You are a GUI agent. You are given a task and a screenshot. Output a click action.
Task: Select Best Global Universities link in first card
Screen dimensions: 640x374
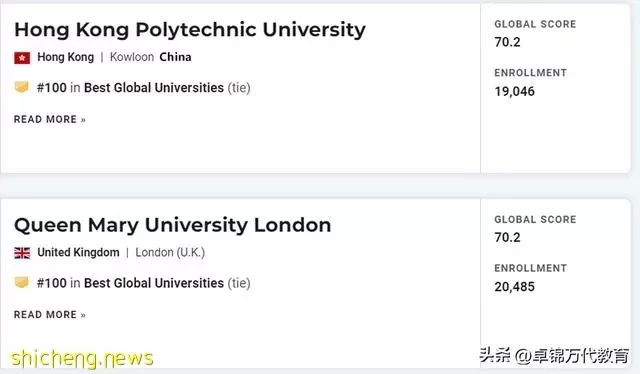tap(154, 87)
